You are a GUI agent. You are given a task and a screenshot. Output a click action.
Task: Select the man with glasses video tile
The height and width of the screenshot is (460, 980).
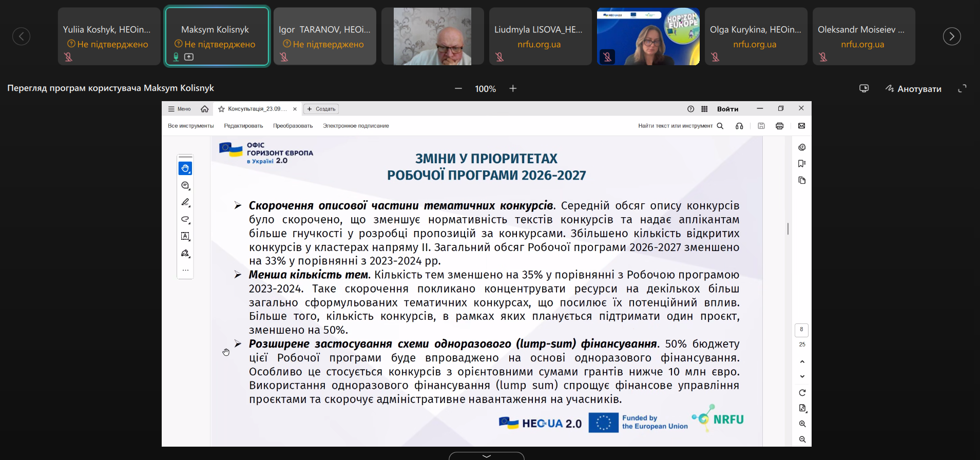432,36
